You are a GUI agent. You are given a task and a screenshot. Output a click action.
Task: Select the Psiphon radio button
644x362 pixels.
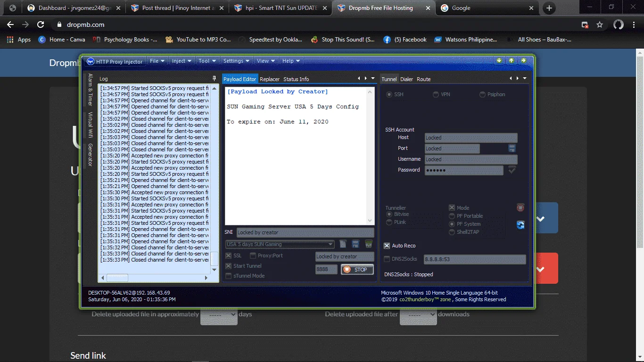point(482,94)
